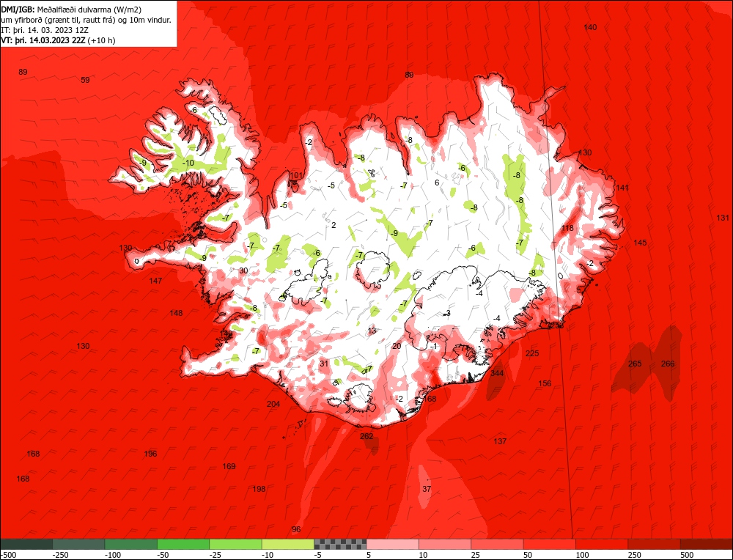Click the '141' value off the east coast
This screenshot has width=733, height=560.
(x=622, y=188)
